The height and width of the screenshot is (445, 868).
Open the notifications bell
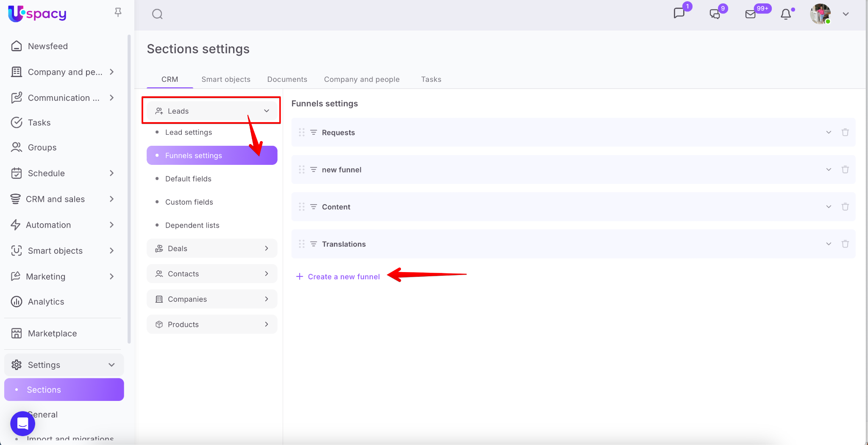click(x=786, y=14)
